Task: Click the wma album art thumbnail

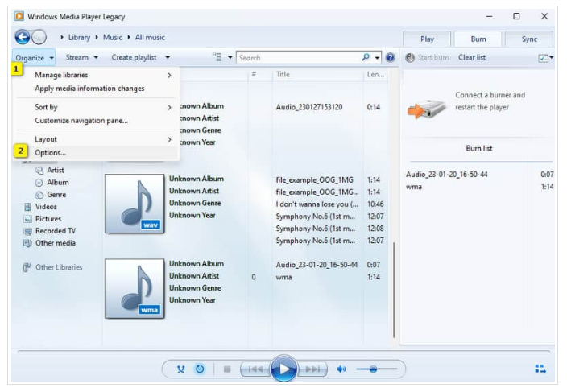Action: (135, 289)
